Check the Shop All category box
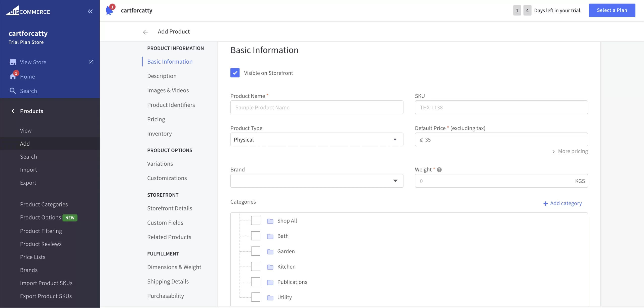644x308 pixels. click(255, 221)
